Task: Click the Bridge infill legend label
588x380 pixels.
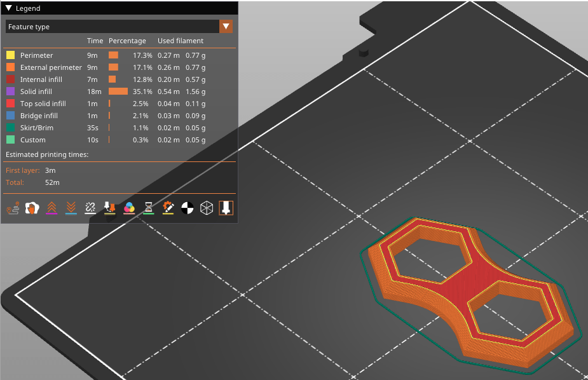Action: click(x=39, y=116)
